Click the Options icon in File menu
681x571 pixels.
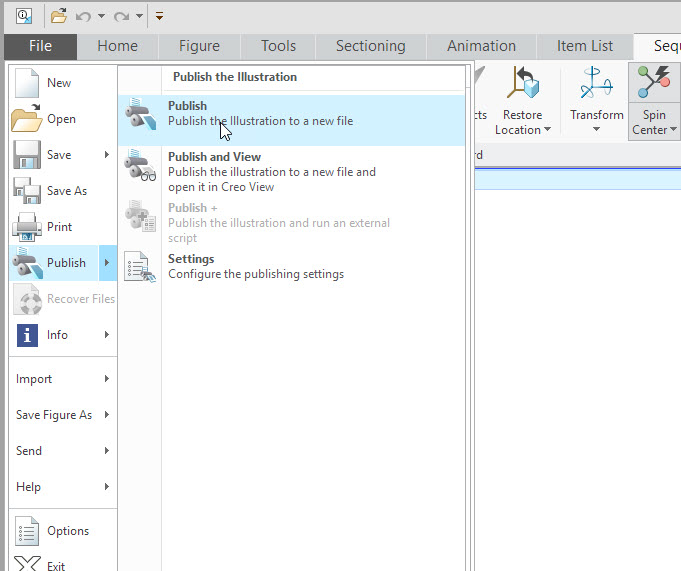(x=27, y=531)
